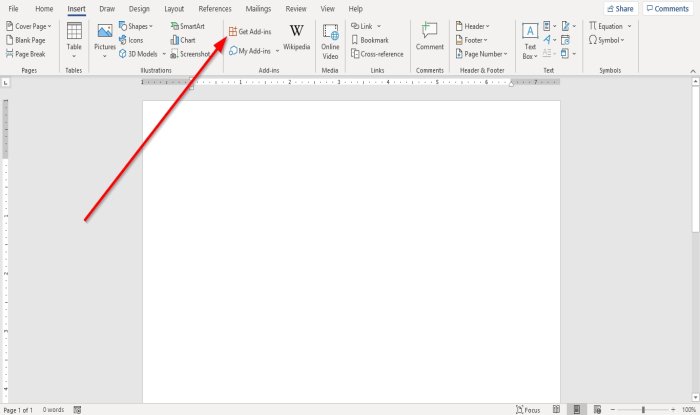The image size is (700, 415).
Task: Open the File tab
Action: tap(13, 8)
